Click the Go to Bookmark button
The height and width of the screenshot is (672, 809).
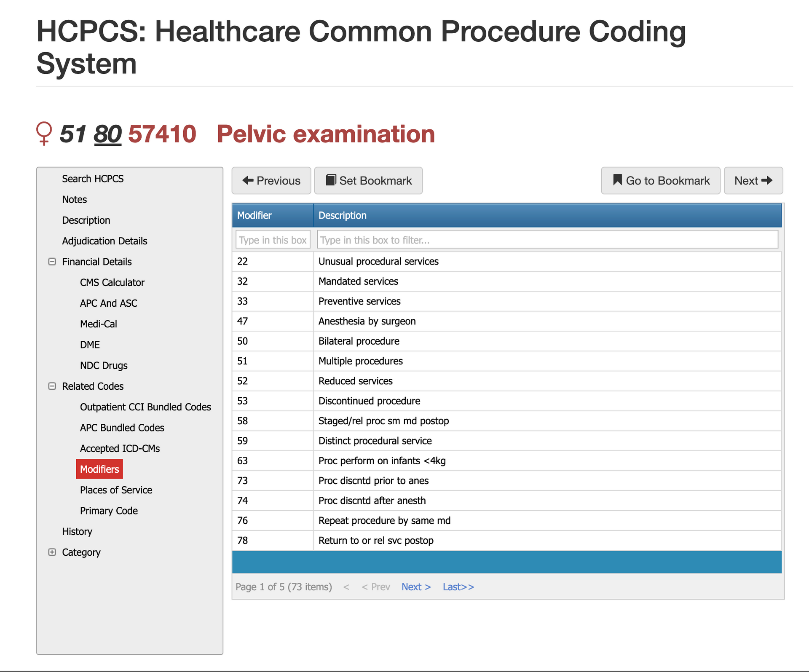(660, 181)
